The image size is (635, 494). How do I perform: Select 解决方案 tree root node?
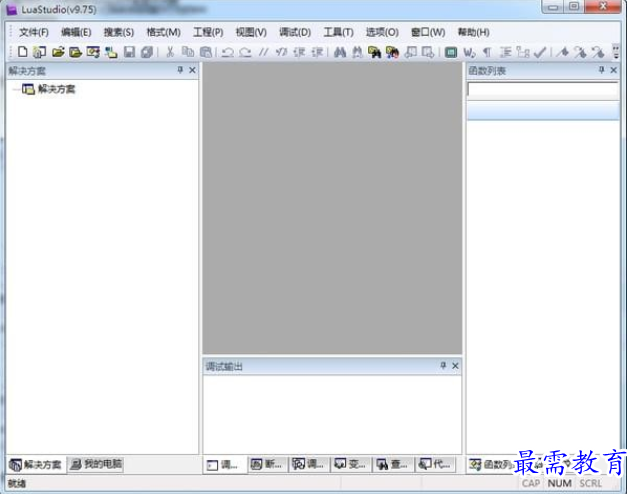coord(57,89)
